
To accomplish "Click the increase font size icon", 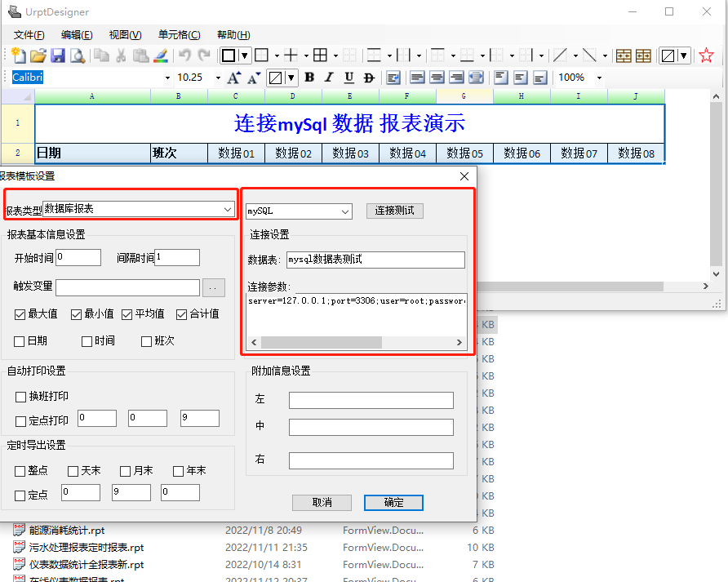I will click(234, 78).
